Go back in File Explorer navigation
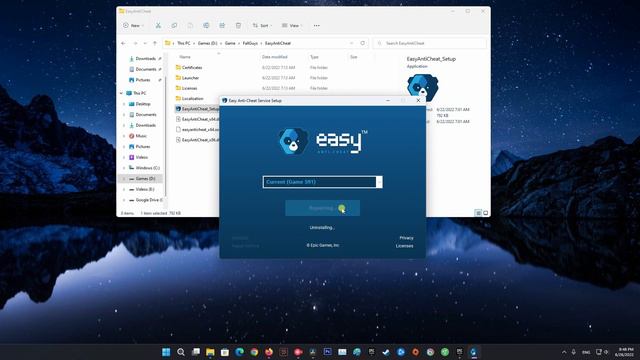The height and width of the screenshot is (360, 640). coord(124,43)
